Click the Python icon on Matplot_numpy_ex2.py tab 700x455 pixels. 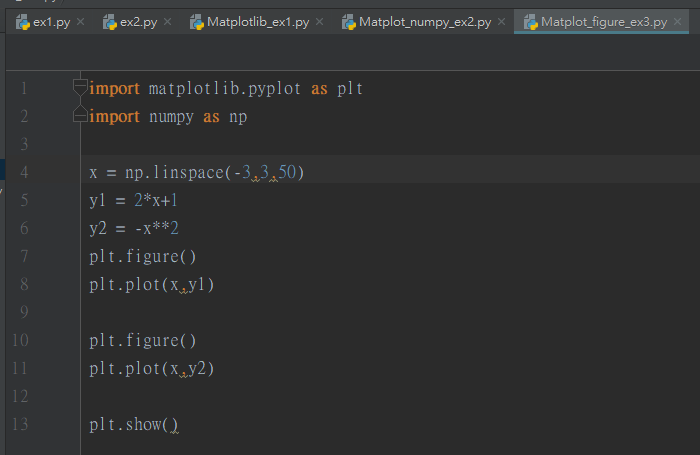tap(349, 22)
